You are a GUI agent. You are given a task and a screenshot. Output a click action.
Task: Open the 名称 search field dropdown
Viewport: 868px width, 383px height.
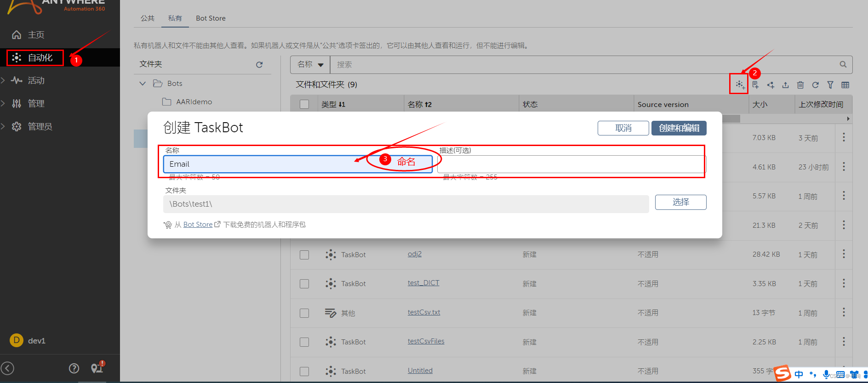click(x=310, y=65)
